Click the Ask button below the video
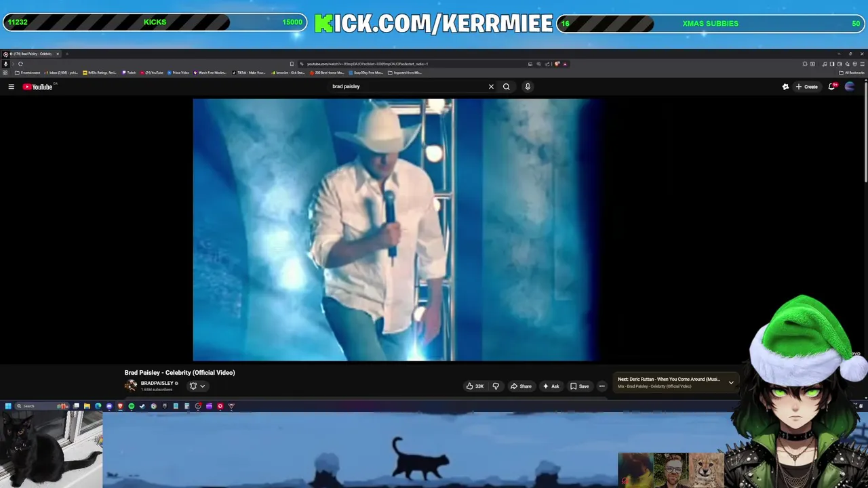 [x=551, y=386]
